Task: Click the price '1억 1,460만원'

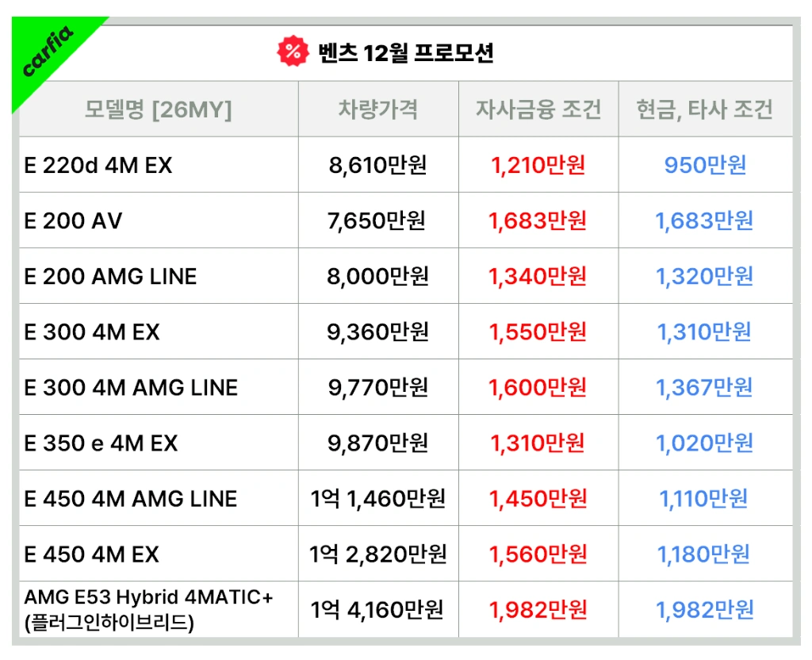Action: (x=378, y=498)
